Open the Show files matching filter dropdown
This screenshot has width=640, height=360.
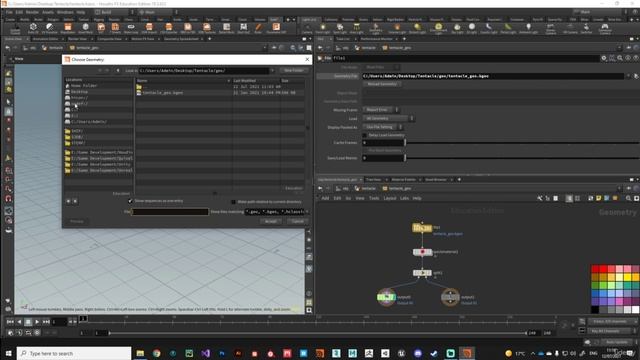307,212
